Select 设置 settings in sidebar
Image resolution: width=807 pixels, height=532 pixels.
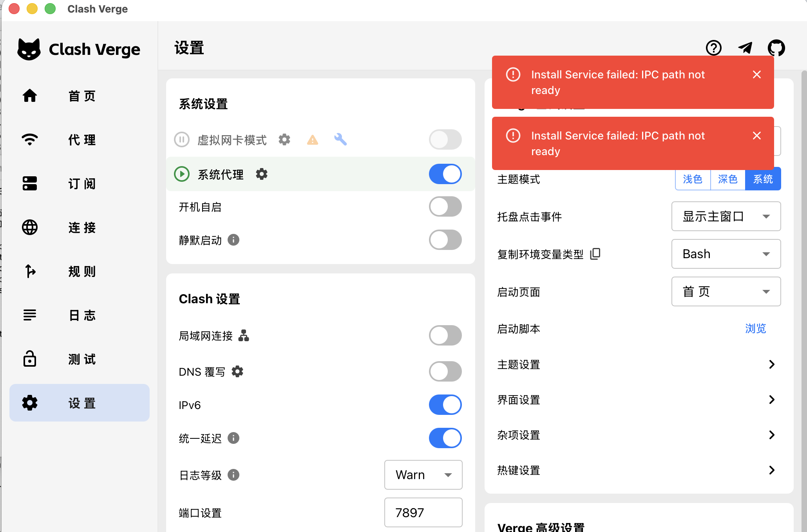(x=80, y=403)
